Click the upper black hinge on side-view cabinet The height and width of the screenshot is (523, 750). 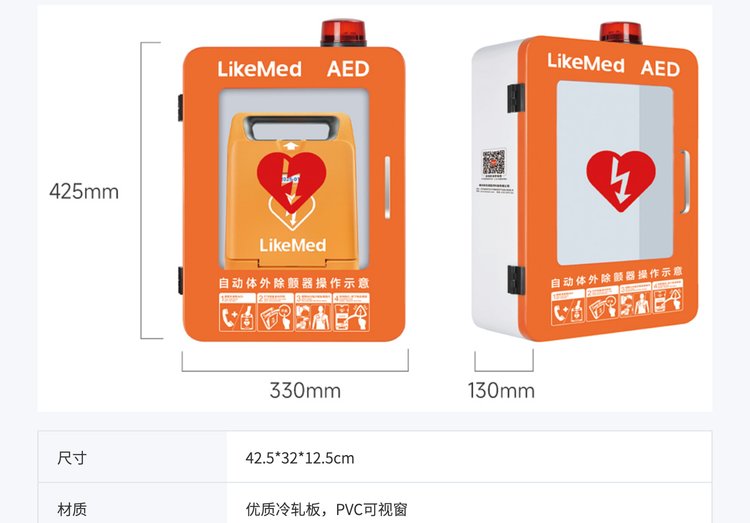(x=516, y=98)
